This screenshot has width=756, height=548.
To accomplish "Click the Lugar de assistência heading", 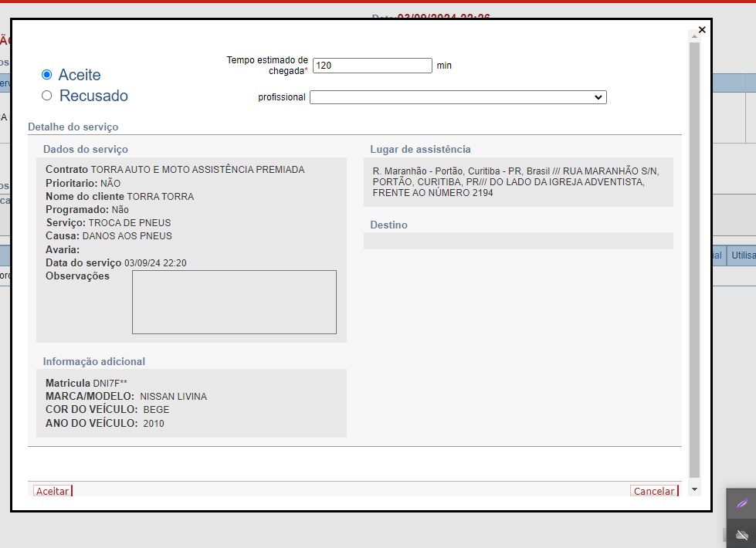I will click(420, 150).
